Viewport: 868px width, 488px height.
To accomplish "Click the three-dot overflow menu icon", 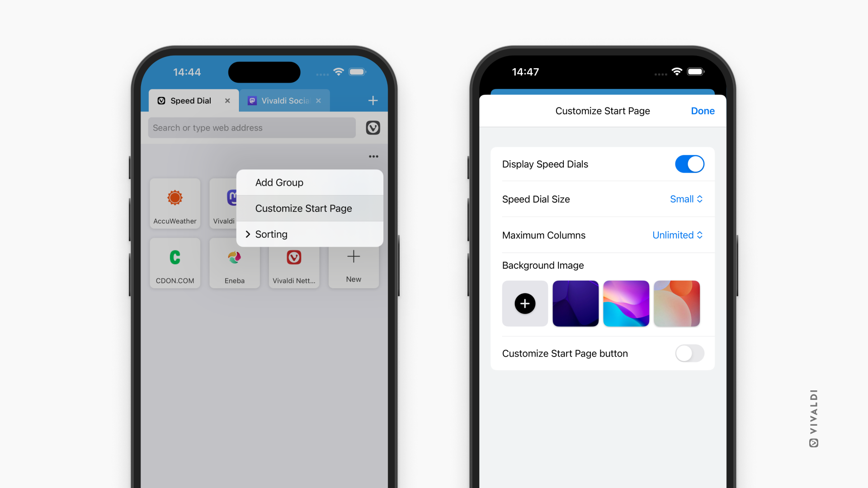I will pos(374,157).
